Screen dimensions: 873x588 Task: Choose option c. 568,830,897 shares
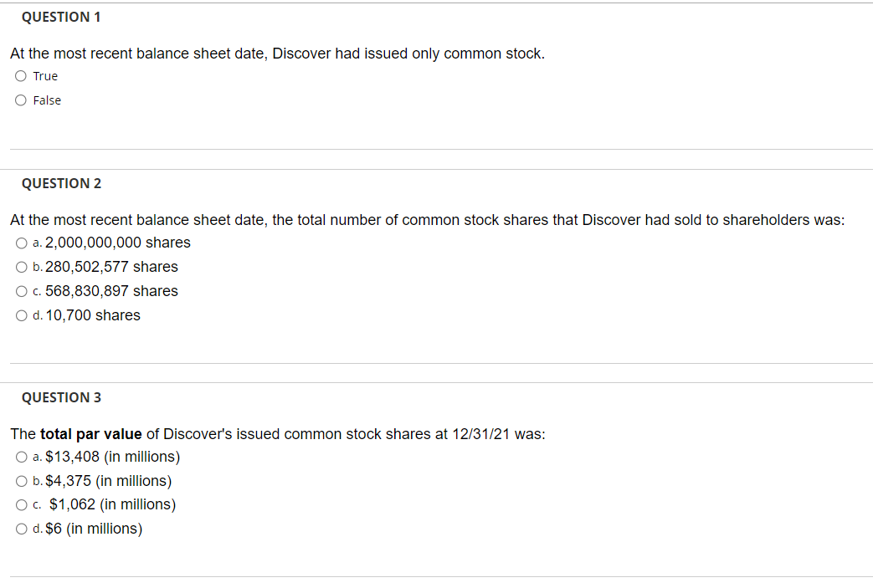pos(21,291)
